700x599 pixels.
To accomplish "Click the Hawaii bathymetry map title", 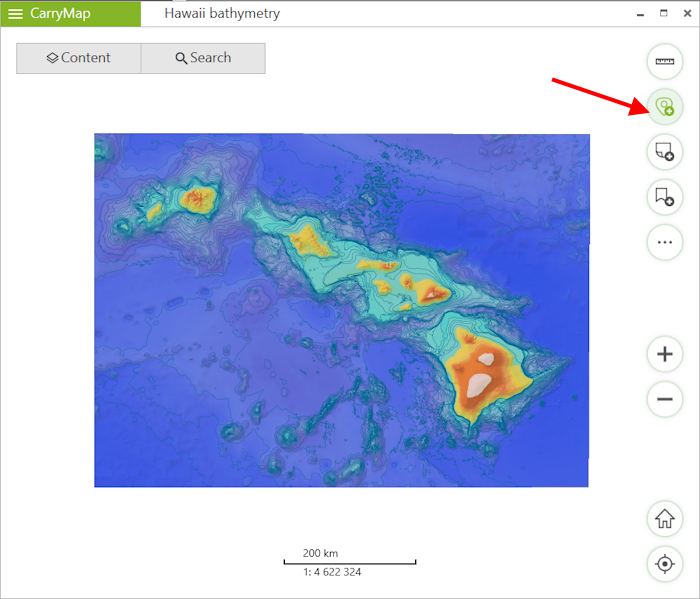I will [222, 14].
